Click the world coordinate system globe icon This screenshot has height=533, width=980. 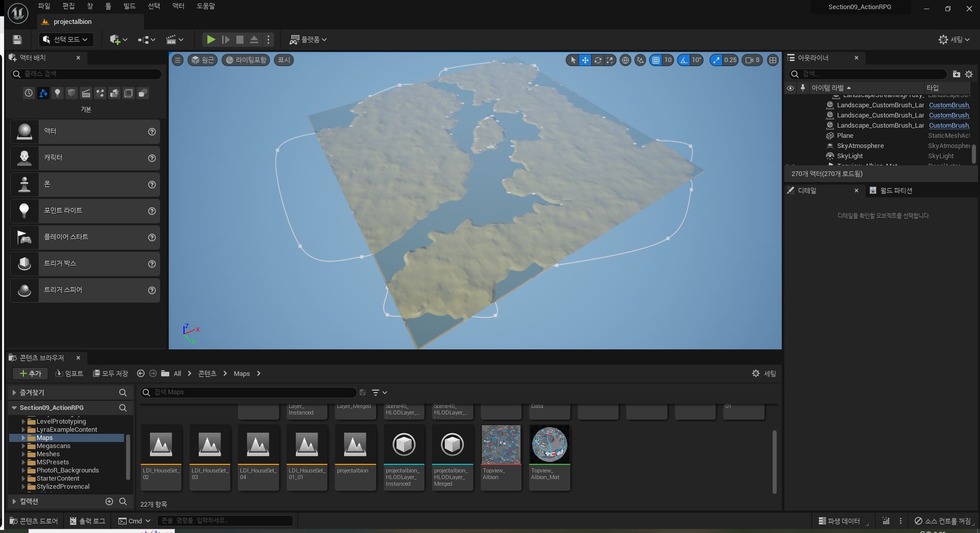pyautogui.click(x=625, y=60)
